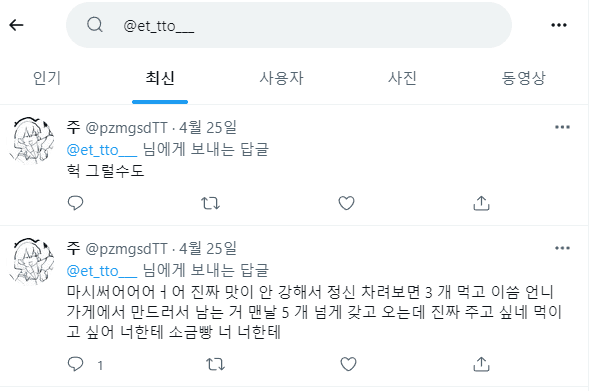The image size is (593, 391).
Task: Retweet the '헉 그럴수도' tweet
Action: tap(210, 203)
